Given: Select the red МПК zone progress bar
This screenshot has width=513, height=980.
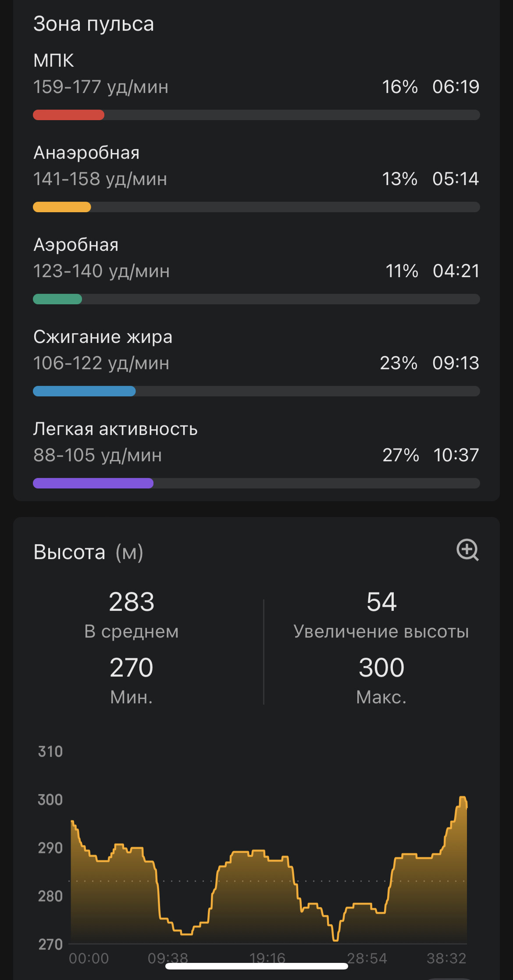Looking at the screenshot, I should click(x=256, y=115).
